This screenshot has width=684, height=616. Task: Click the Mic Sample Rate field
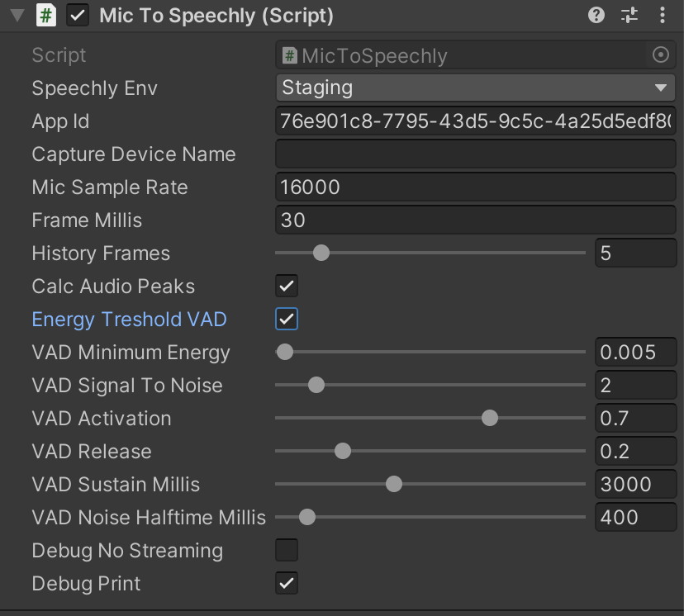476,187
